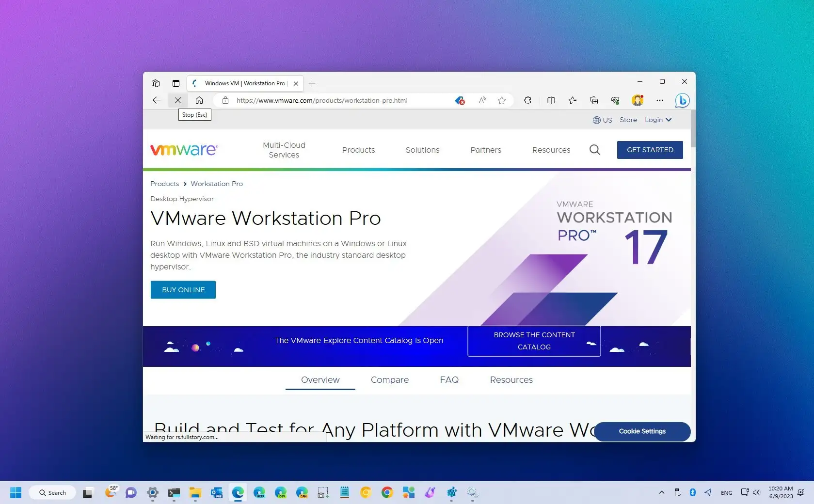The width and height of the screenshot is (814, 504).
Task: Open Cookie Settings
Action: [x=642, y=431]
